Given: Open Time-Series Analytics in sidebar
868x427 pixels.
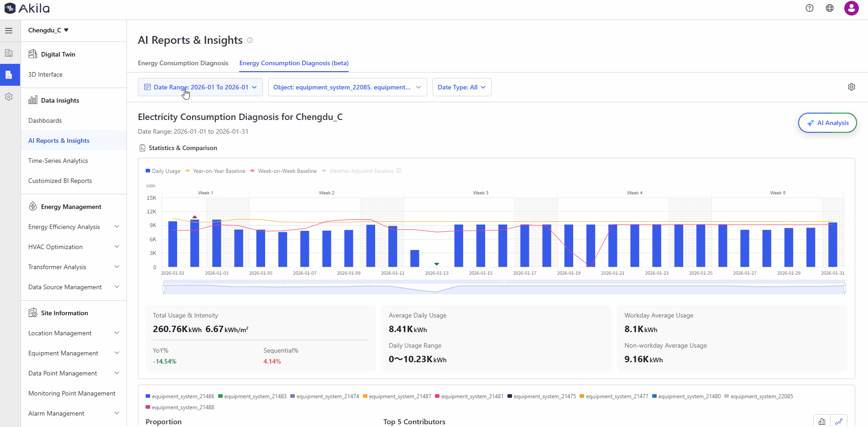Looking at the screenshot, I should [x=58, y=161].
